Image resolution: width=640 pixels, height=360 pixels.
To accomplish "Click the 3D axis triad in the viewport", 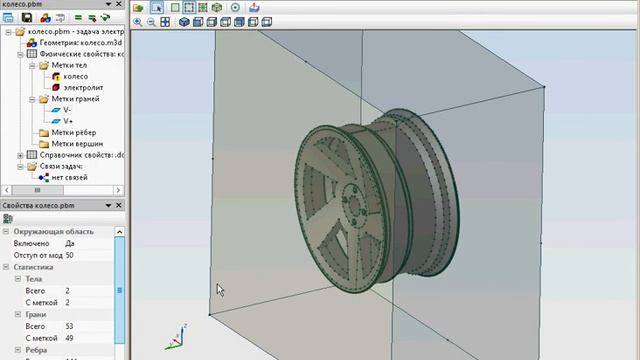I will point(176,337).
